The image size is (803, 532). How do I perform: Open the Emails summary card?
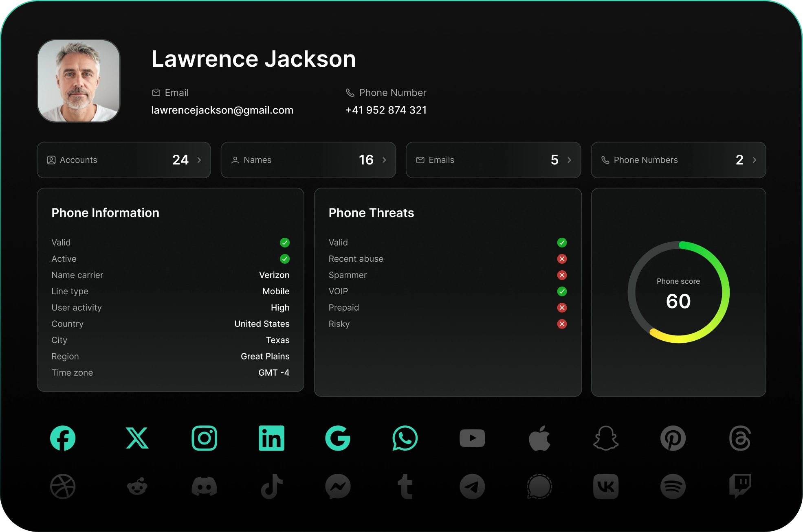[493, 160]
